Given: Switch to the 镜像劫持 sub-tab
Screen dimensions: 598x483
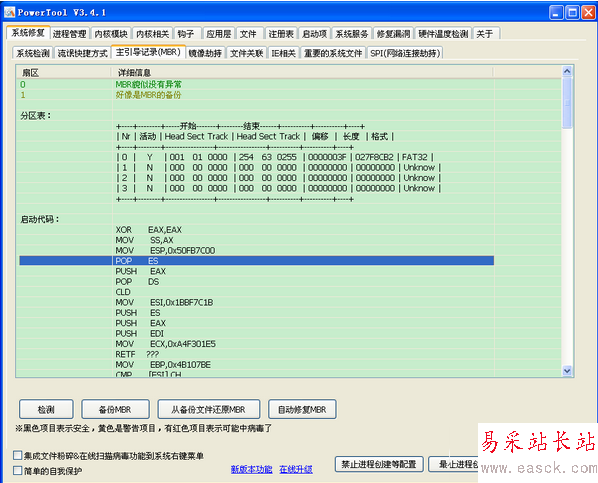Looking at the screenshot, I should coord(205,53).
